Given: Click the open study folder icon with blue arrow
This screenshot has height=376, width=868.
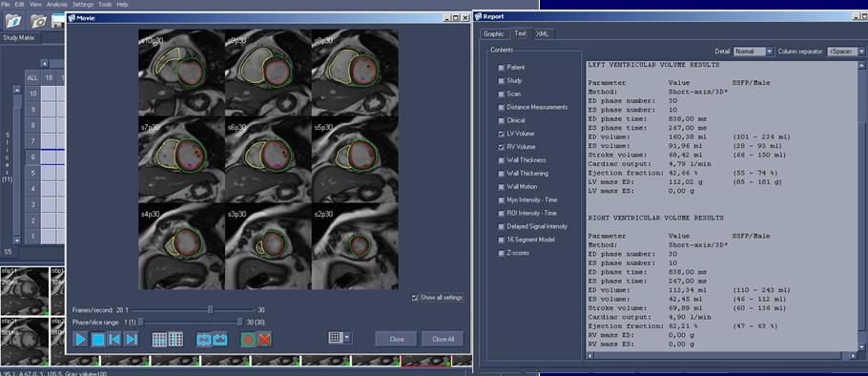Looking at the screenshot, I should tap(13, 21).
